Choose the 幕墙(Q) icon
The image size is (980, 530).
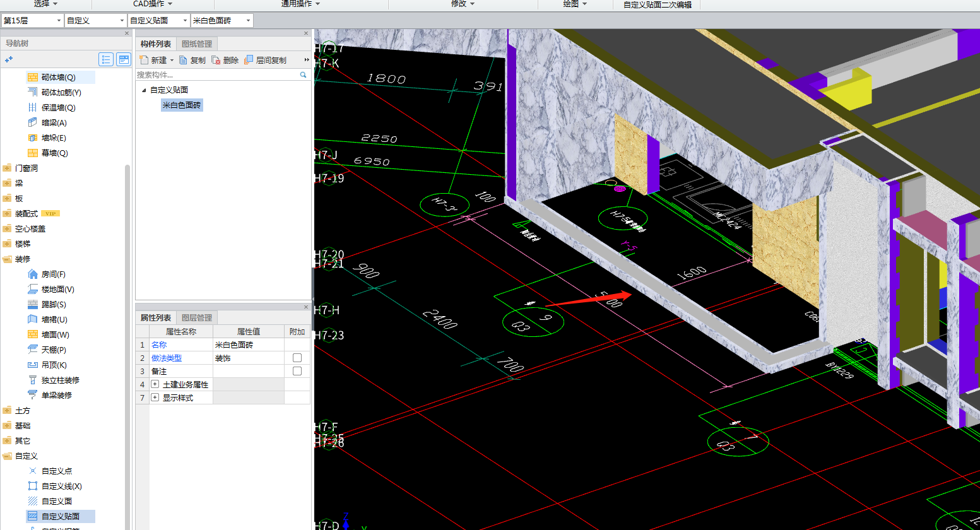pyautogui.click(x=33, y=153)
